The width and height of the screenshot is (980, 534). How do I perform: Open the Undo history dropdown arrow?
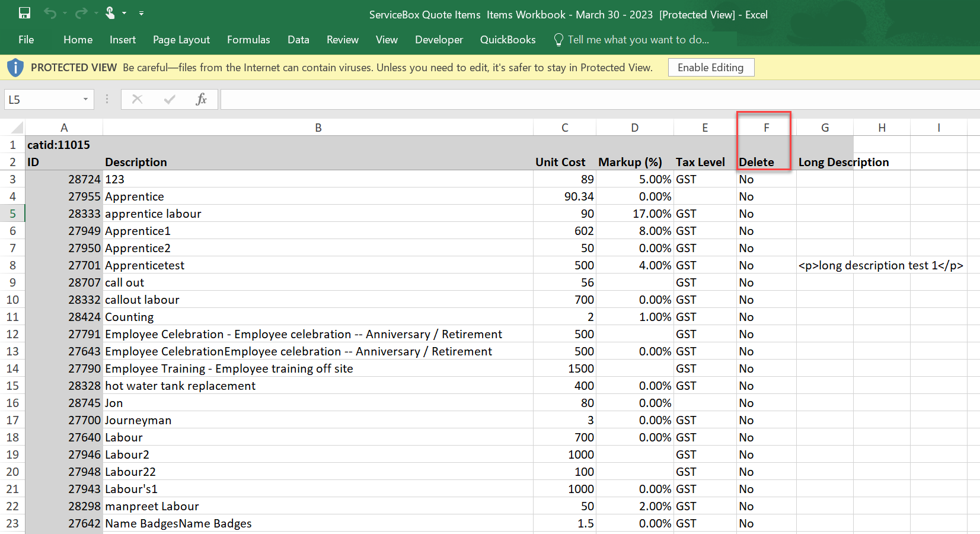tap(65, 13)
